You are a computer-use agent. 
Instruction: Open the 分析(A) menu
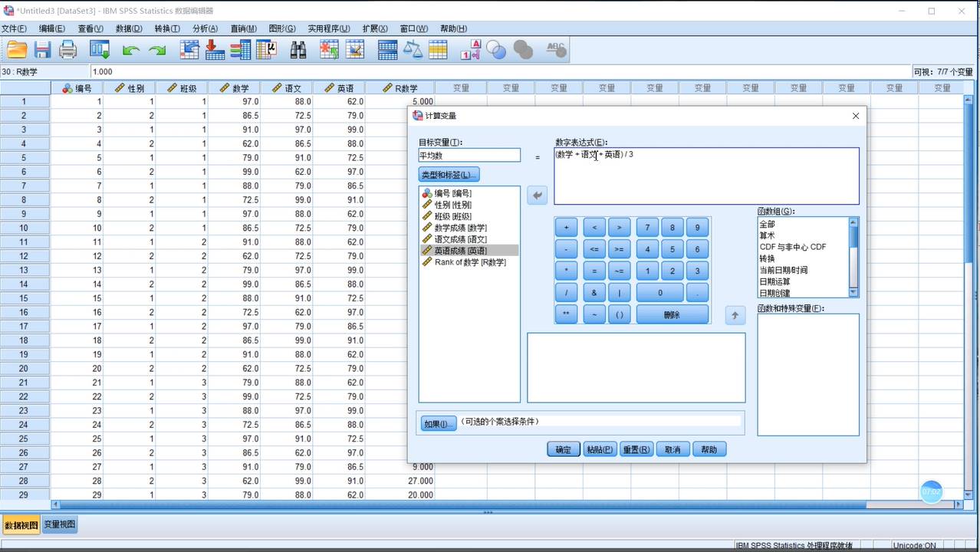[x=205, y=28]
